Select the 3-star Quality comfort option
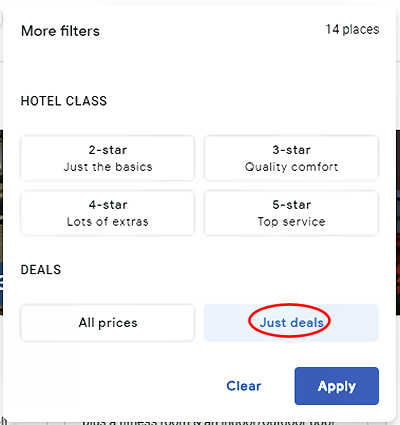Screen dimensions: 400x425 pos(291,158)
